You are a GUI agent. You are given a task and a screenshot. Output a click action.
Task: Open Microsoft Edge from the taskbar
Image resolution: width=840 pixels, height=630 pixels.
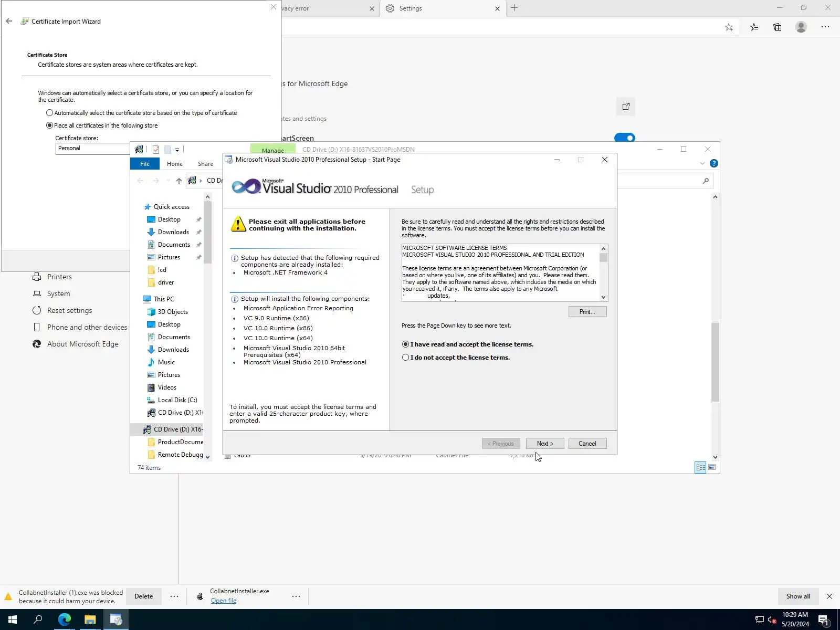(65, 619)
